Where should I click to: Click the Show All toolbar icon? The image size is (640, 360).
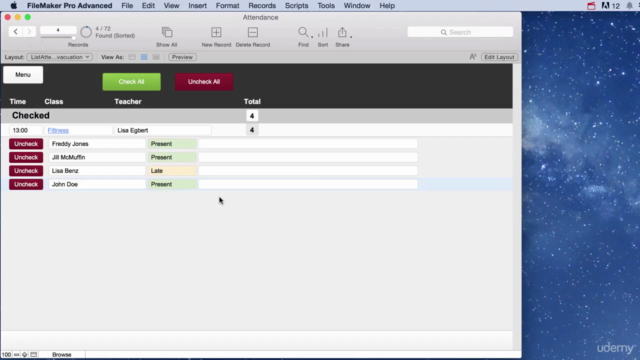pos(167,32)
